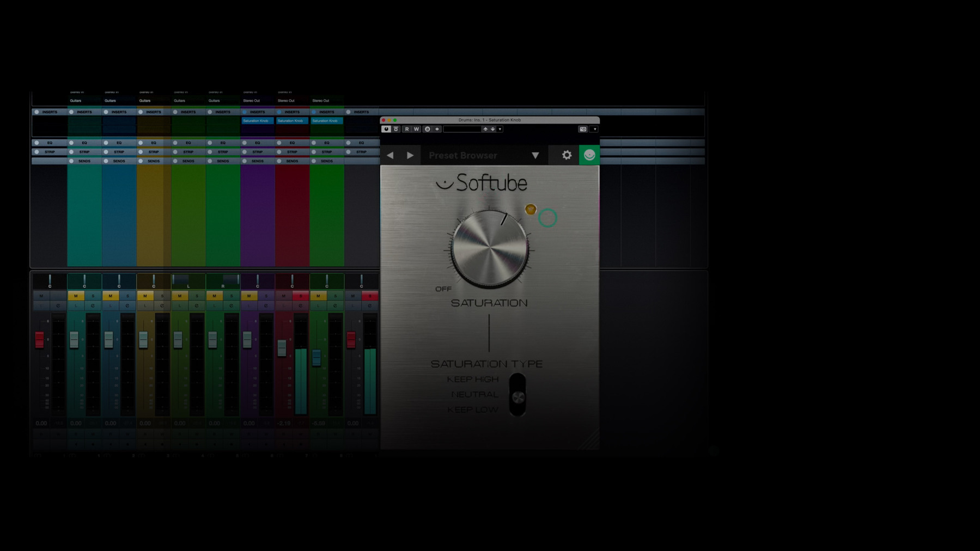Open the preset name field dropdown triangle
The height and width of the screenshot is (551, 980).
coord(500,129)
